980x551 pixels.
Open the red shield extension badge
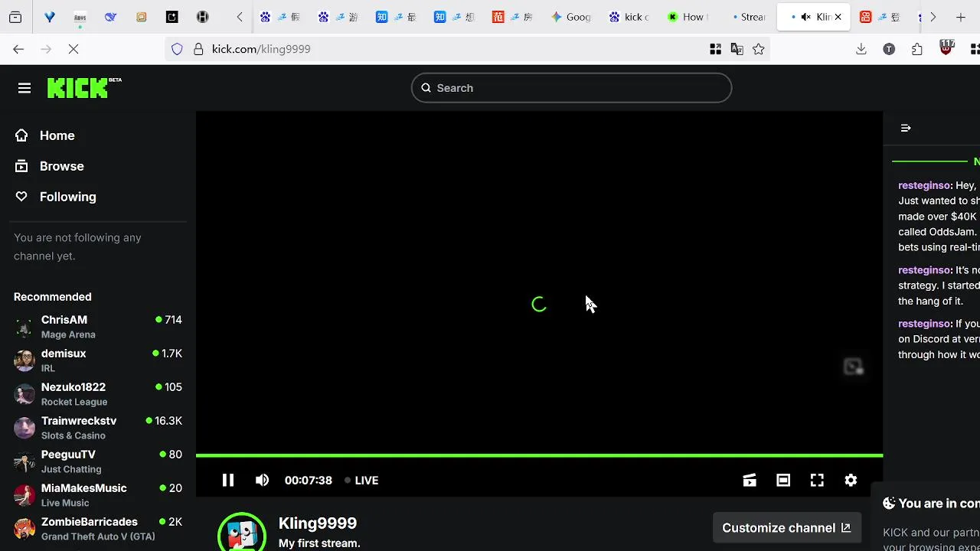947,47
